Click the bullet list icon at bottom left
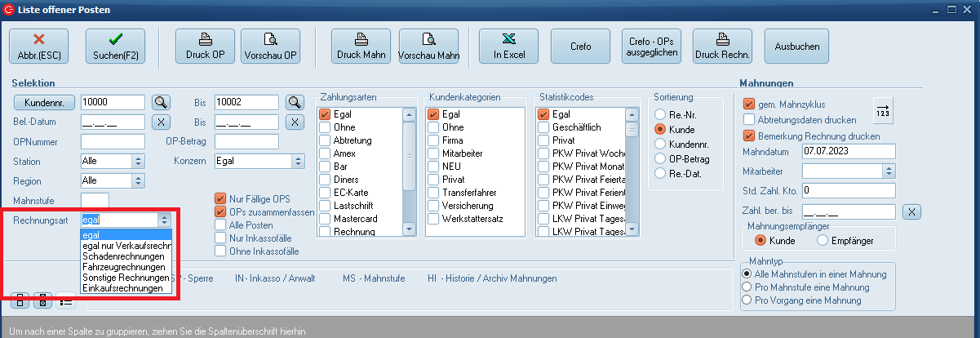 point(65,301)
